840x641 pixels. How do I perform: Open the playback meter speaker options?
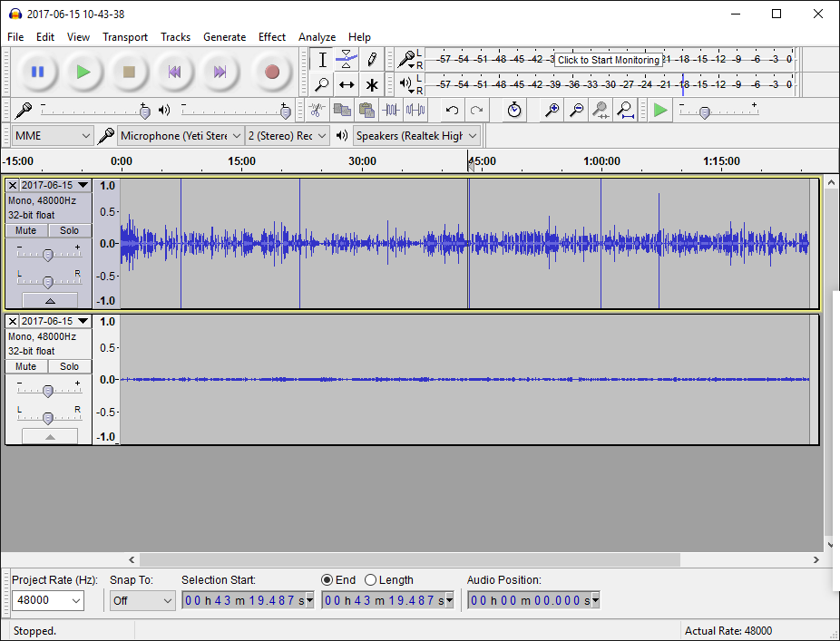point(407,84)
